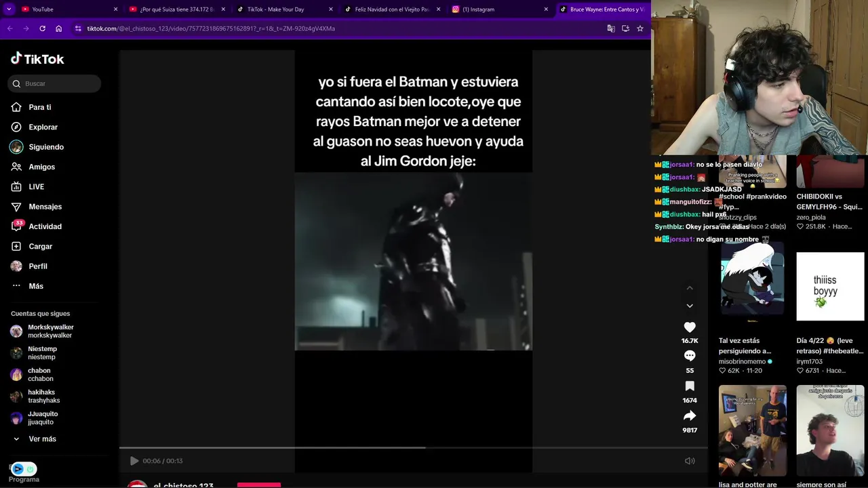Open CHIBIDOKII vs GEMYLFH96 video title

pos(829,202)
